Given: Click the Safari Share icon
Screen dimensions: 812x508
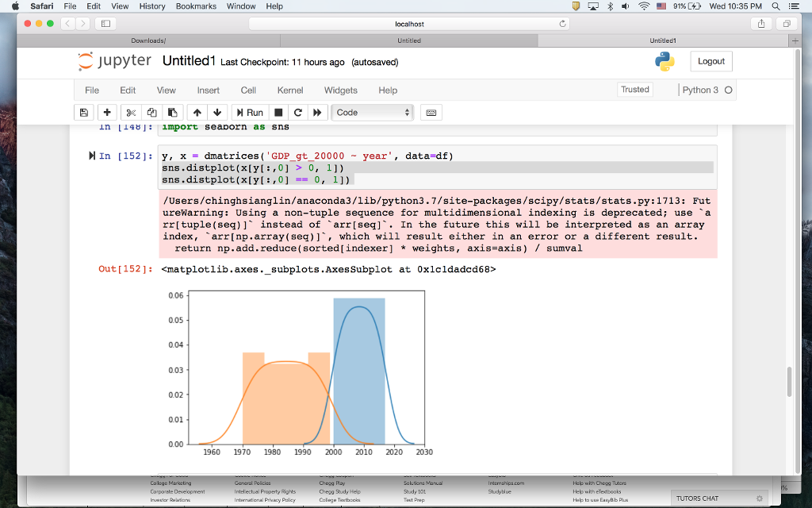Looking at the screenshot, I should point(761,23).
